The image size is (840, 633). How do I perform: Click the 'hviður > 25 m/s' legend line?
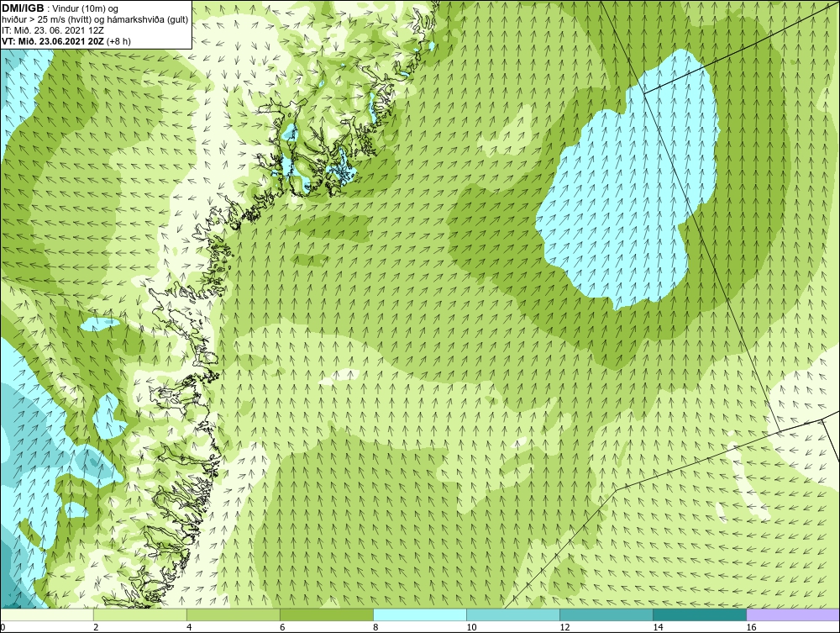(95, 20)
